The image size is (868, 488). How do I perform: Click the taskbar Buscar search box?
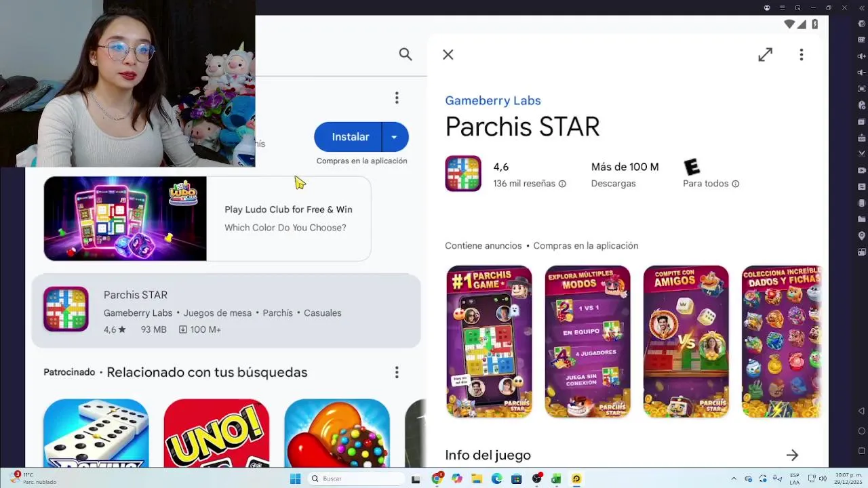(355, 479)
